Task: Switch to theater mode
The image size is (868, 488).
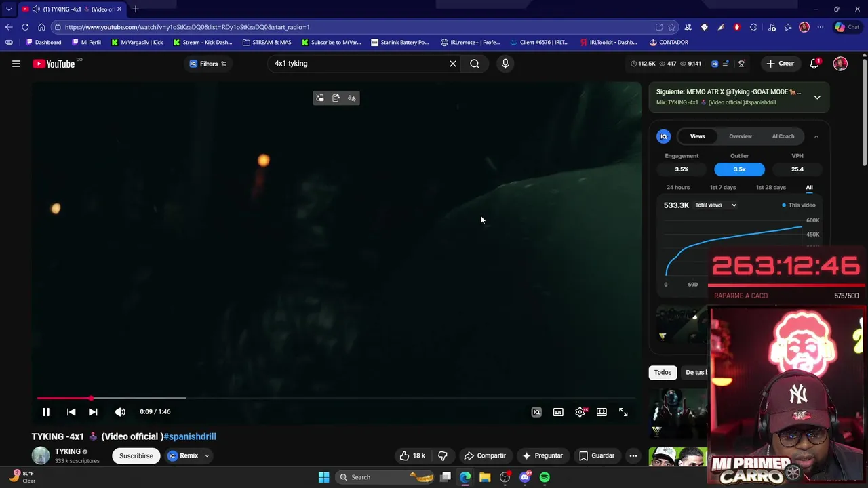Action: point(601,412)
